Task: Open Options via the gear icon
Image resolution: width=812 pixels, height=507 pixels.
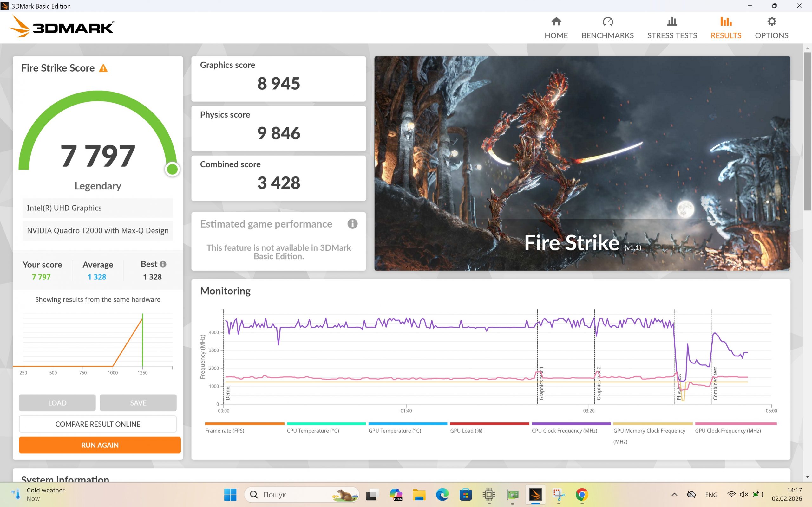Action: [x=771, y=22]
